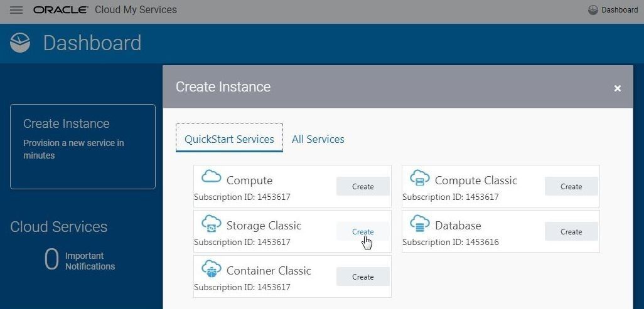
Task: Click the Storage Classic cloud icon
Action: point(211,223)
